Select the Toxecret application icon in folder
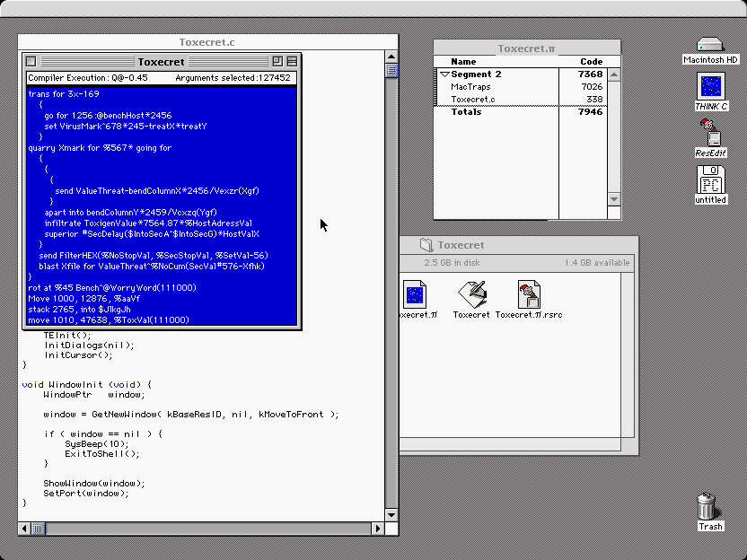The width and height of the screenshot is (747, 560). click(471, 294)
